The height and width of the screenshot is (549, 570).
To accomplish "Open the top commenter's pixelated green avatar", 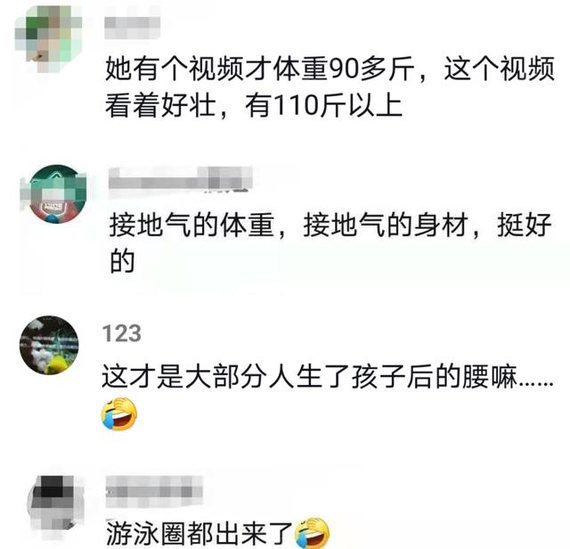I will 48,38.
